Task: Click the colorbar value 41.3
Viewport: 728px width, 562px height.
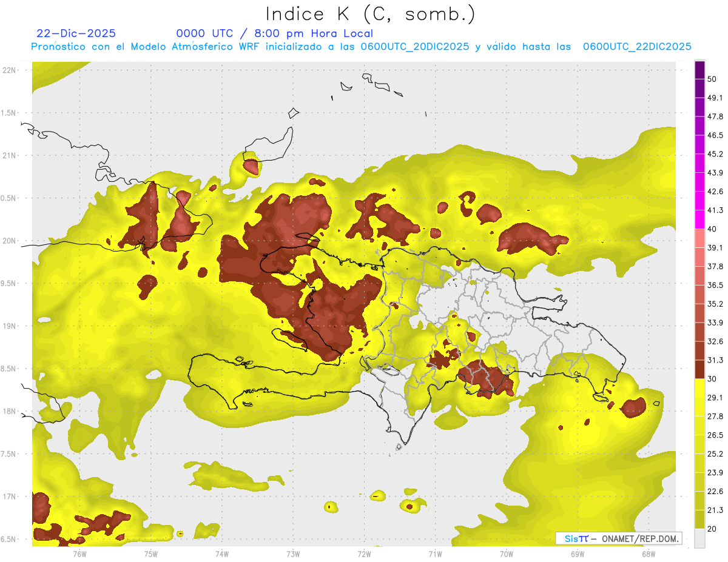Action: (x=715, y=210)
